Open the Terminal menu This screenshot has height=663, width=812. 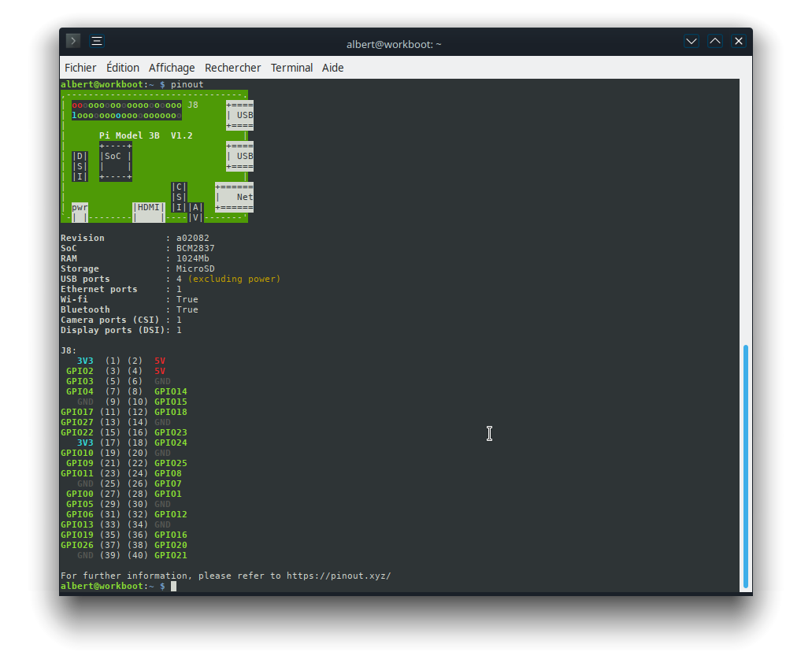[x=291, y=68]
